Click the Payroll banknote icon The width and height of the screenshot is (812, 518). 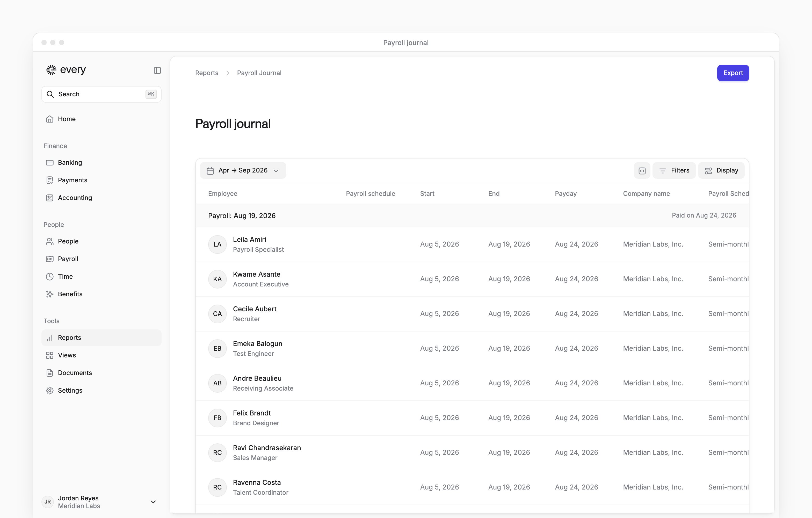[49, 259]
